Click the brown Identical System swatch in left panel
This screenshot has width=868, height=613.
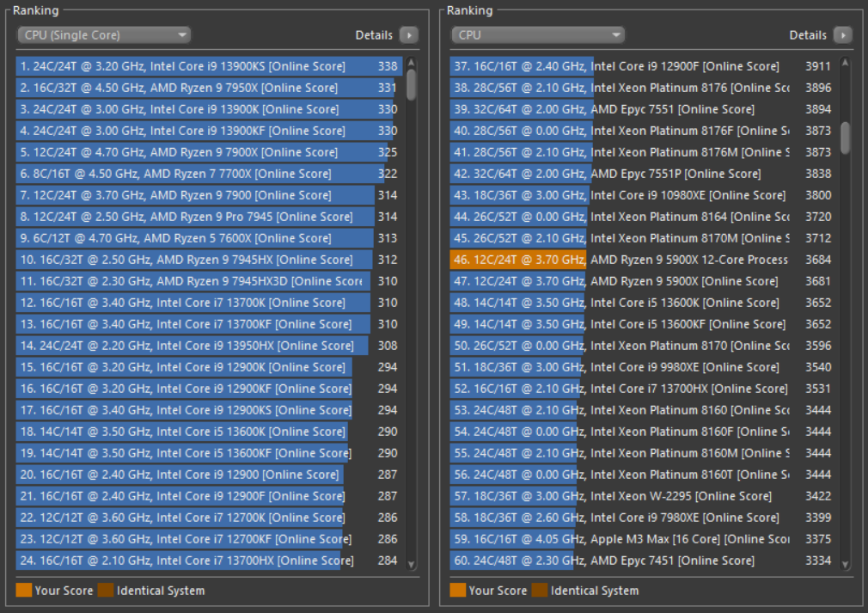pyautogui.click(x=106, y=591)
